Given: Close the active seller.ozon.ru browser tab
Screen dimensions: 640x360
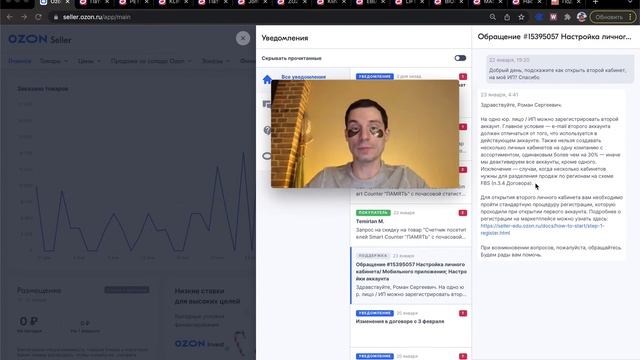Looking at the screenshot, I should tap(68, 2).
